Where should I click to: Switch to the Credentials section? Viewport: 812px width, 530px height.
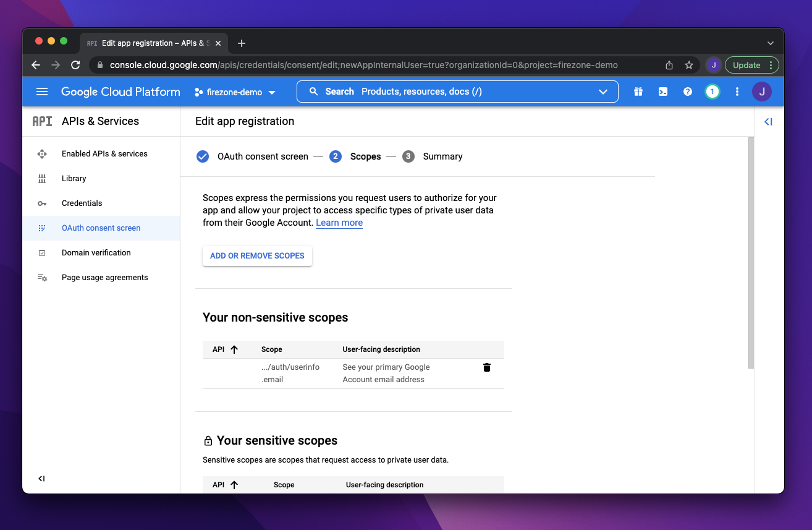(82, 203)
